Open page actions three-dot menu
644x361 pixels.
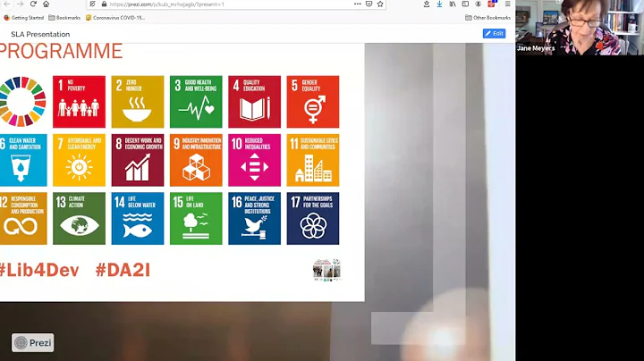point(357,4)
